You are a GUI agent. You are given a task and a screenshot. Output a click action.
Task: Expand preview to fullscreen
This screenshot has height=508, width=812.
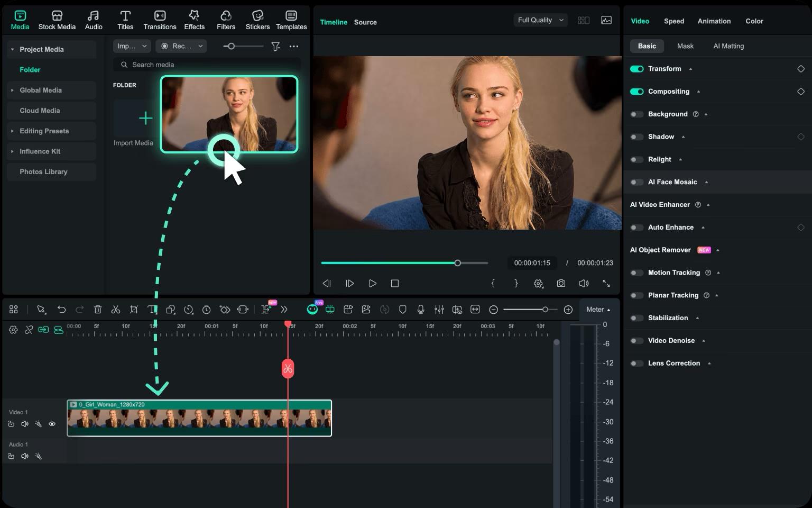(x=606, y=284)
